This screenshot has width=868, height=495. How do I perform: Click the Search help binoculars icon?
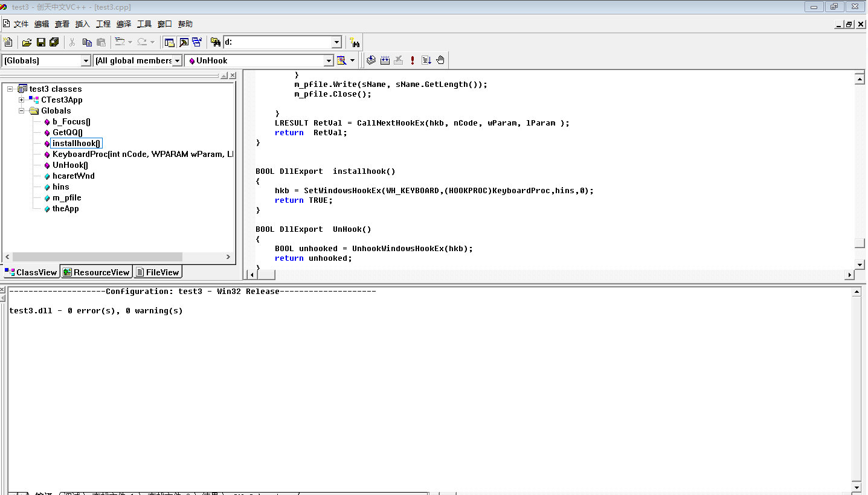(355, 42)
